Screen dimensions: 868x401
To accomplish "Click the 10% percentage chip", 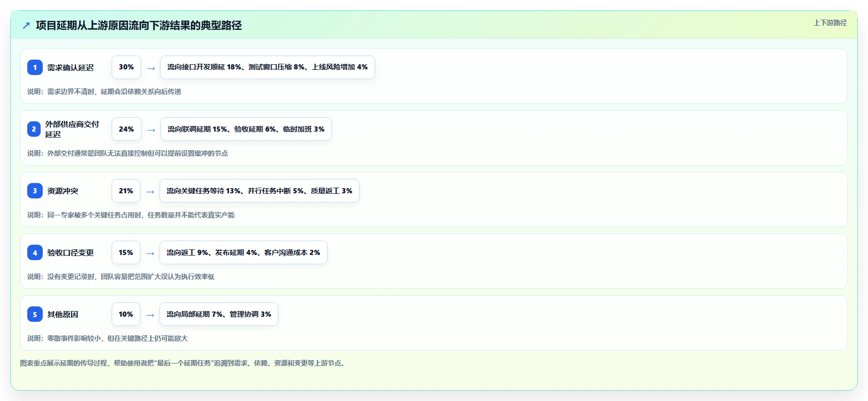I will point(126,314).
